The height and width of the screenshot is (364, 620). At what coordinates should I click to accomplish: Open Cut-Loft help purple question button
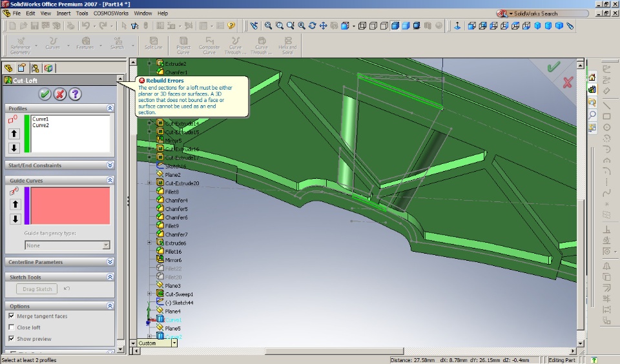pos(75,94)
